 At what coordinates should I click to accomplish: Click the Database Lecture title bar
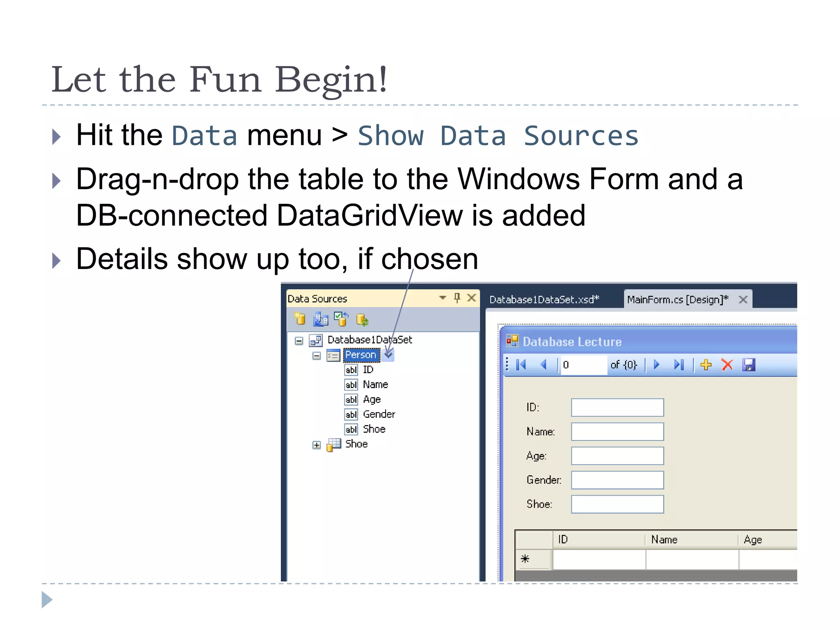(650, 341)
